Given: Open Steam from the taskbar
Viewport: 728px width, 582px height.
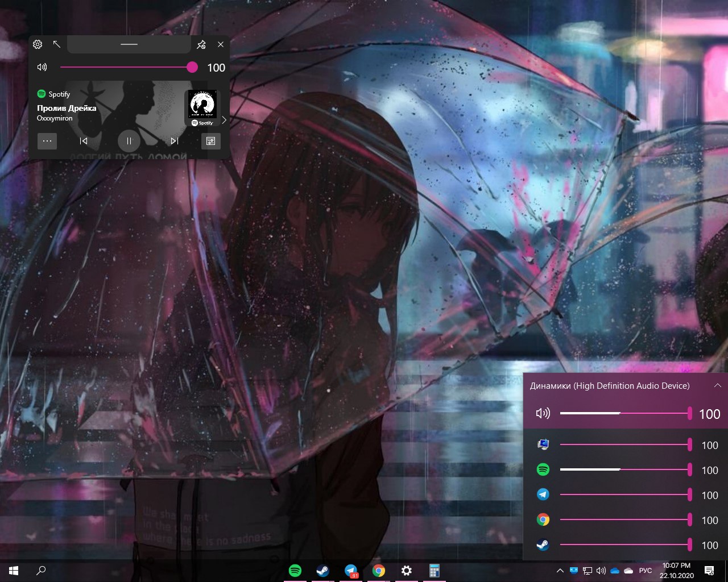Looking at the screenshot, I should (323, 571).
